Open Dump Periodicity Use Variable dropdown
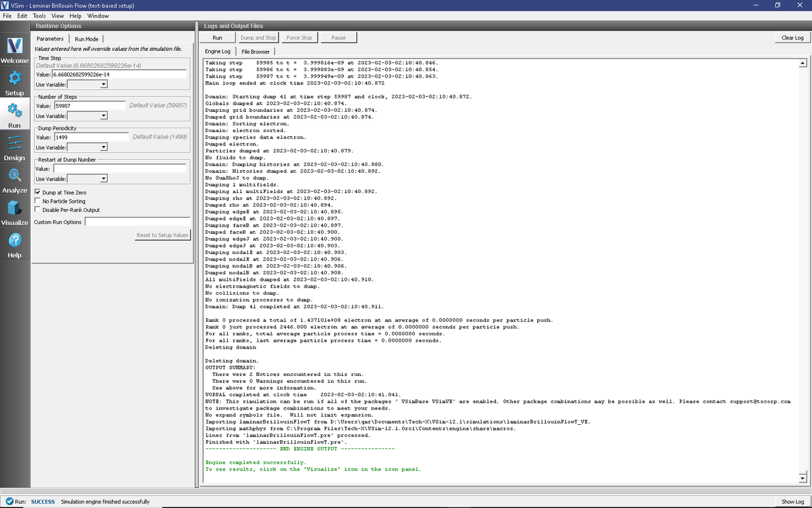Viewport: 812px width, 508px height. (x=88, y=147)
